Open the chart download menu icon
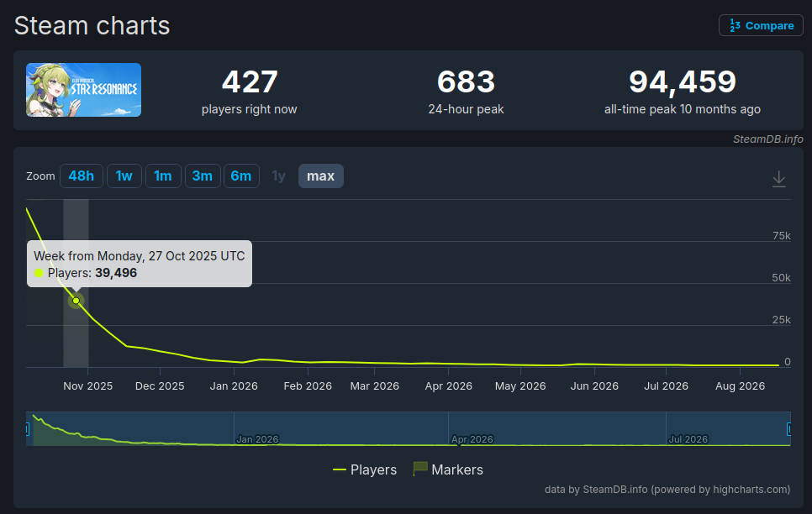This screenshot has height=514, width=812. 779,179
